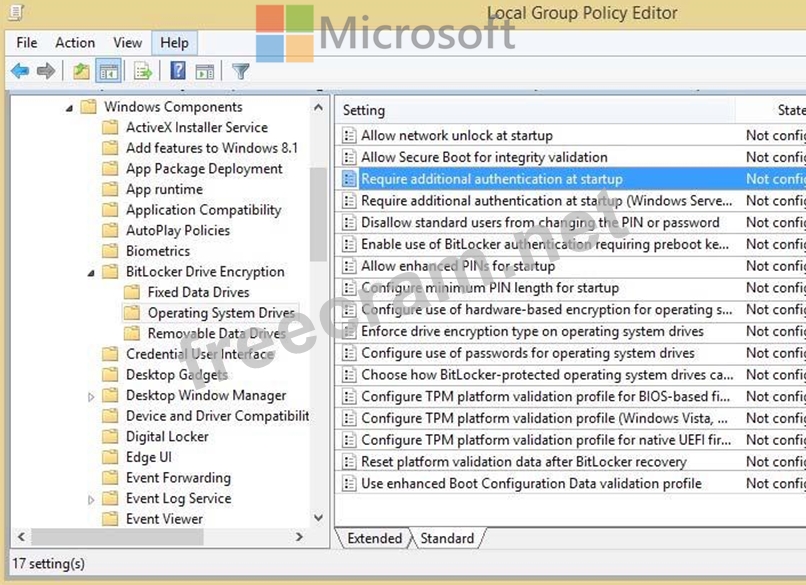Switch to the Standard tab
This screenshot has height=585, width=806.
tap(447, 538)
